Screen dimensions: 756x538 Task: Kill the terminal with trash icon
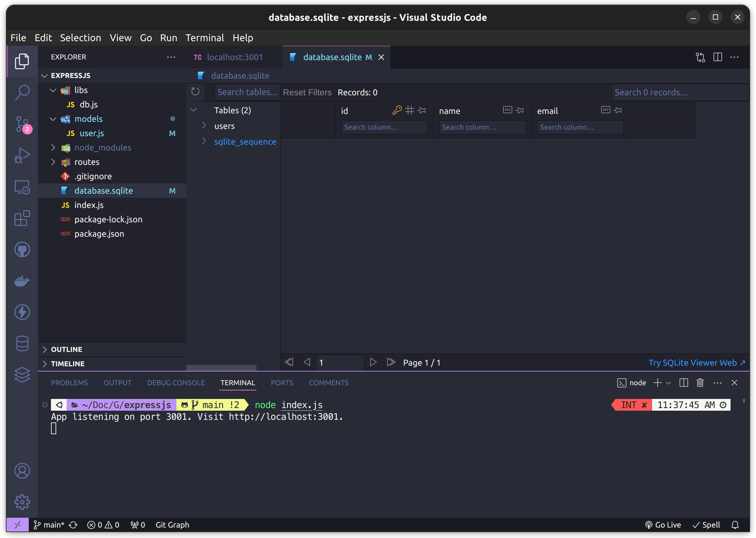pyautogui.click(x=700, y=383)
